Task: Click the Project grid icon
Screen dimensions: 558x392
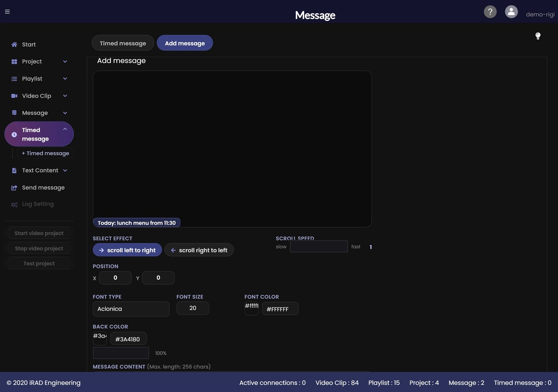Action: (x=14, y=62)
